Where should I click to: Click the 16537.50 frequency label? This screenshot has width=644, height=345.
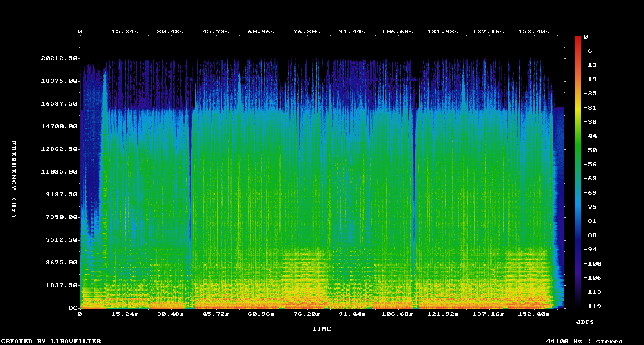coord(59,104)
